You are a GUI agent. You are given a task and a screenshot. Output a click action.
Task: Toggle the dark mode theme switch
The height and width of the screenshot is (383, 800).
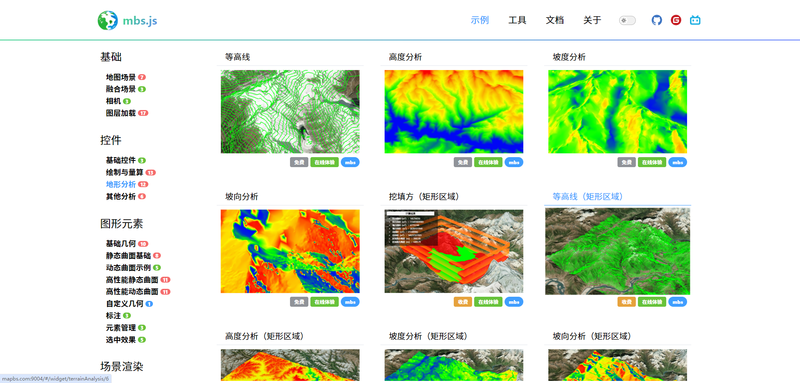(628, 20)
